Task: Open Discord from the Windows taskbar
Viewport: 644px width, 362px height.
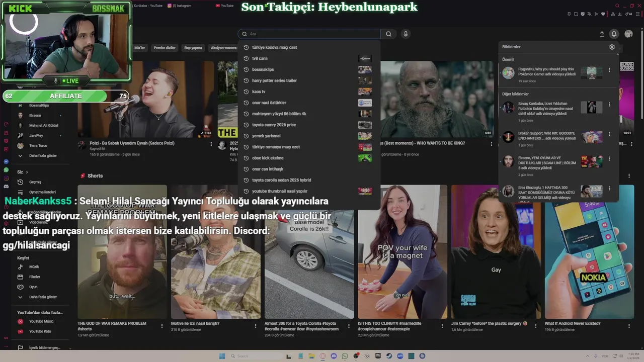Action: pos(334,356)
